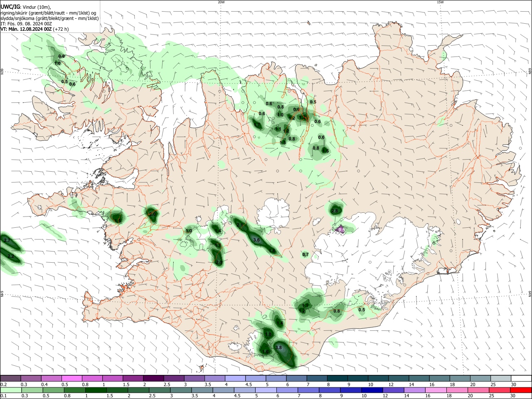Viewport: 532px width, 399px height.
Task: Click the 2.2 value off the west coast
Action: coord(11,256)
